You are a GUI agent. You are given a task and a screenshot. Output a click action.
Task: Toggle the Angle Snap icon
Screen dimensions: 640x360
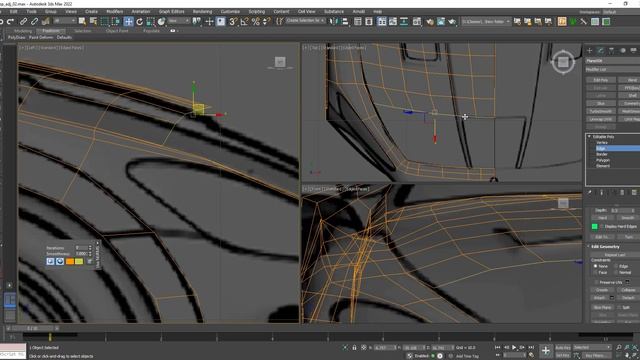[x=244, y=21]
